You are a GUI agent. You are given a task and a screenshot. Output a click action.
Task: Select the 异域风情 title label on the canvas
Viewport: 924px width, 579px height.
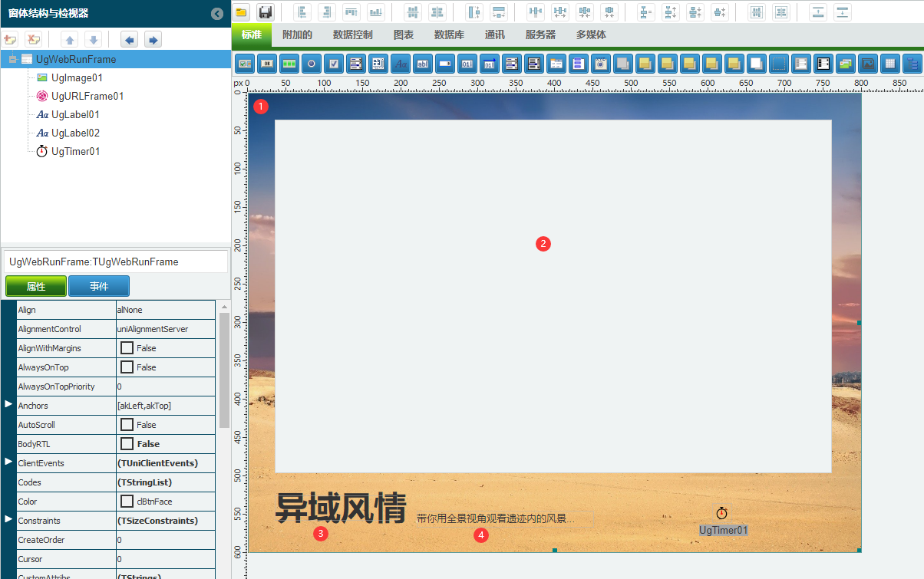coord(341,507)
